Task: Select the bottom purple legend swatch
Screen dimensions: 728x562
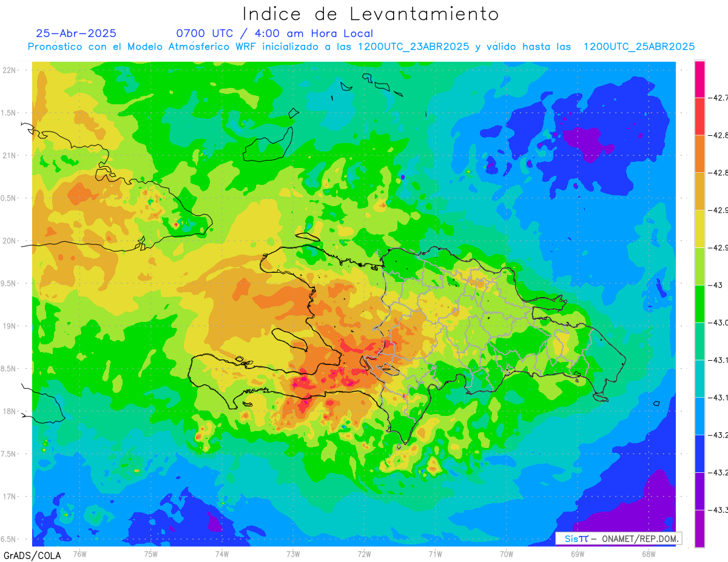Action: click(x=699, y=528)
